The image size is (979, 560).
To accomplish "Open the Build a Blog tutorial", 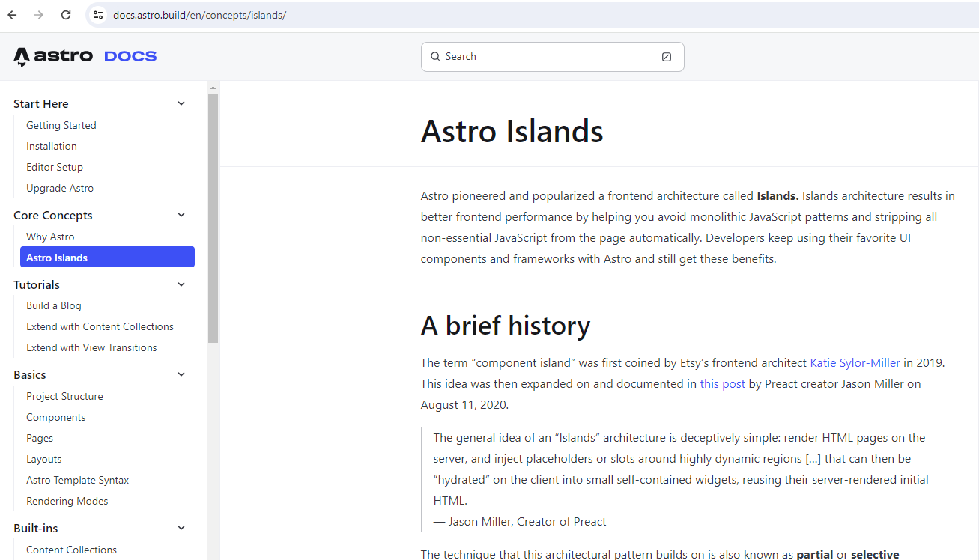I will pyautogui.click(x=54, y=305).
